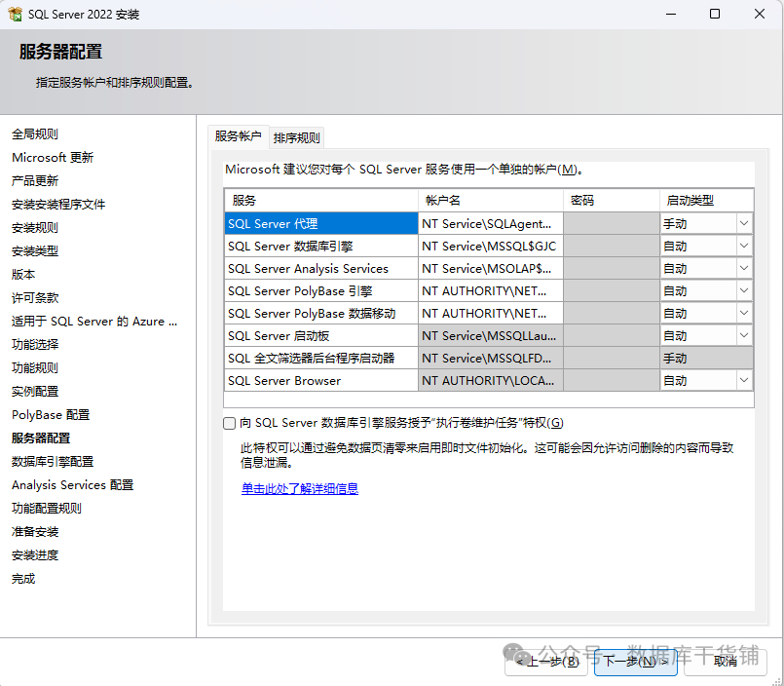The image size is (784, 686).
Task: Click 安装安装程序文件 step in sidebar
Action: 58,205
